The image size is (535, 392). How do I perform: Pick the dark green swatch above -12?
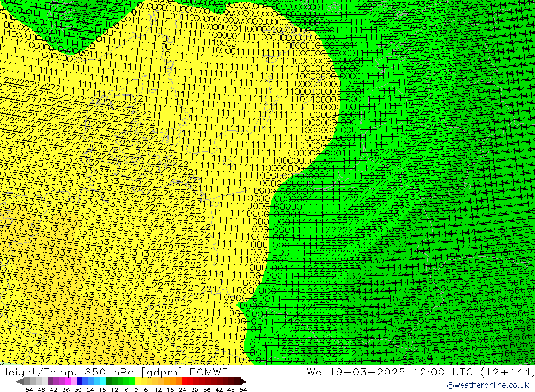tap(109, 381)
